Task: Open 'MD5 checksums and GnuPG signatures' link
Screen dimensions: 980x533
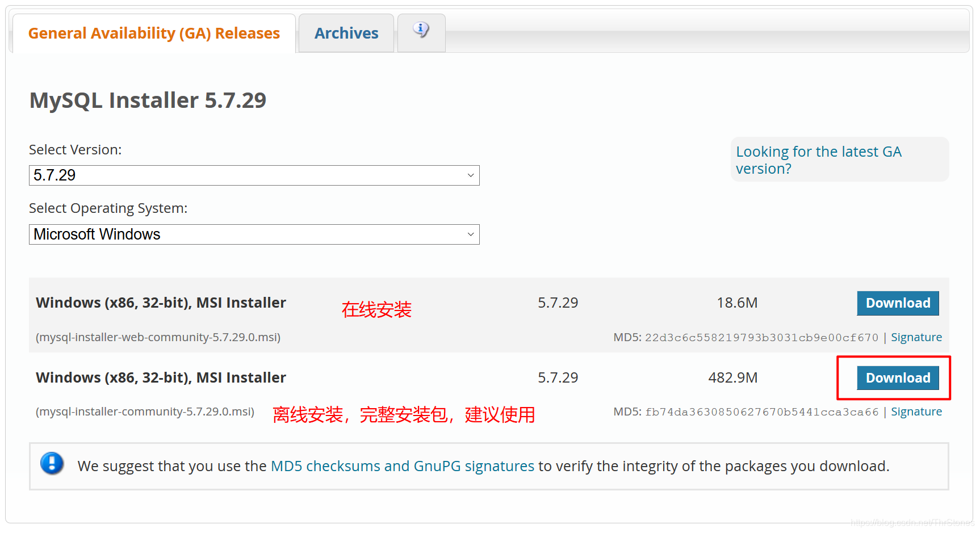Action: tap(403, 466)
